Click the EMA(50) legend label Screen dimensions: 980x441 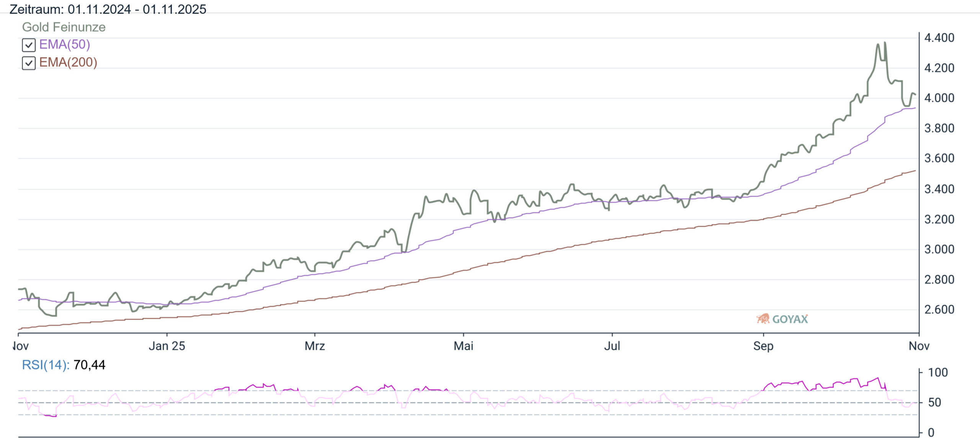[x=64, y=44]
